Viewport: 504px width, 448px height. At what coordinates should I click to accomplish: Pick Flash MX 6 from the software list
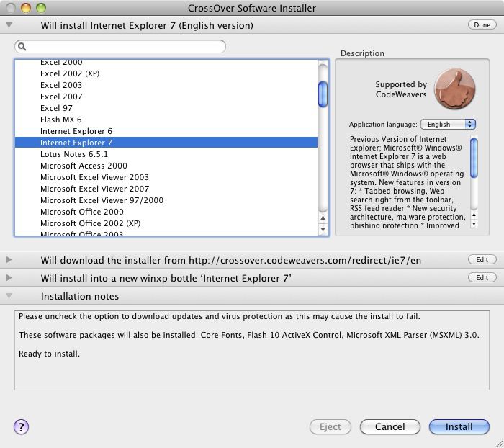[61, 120]
